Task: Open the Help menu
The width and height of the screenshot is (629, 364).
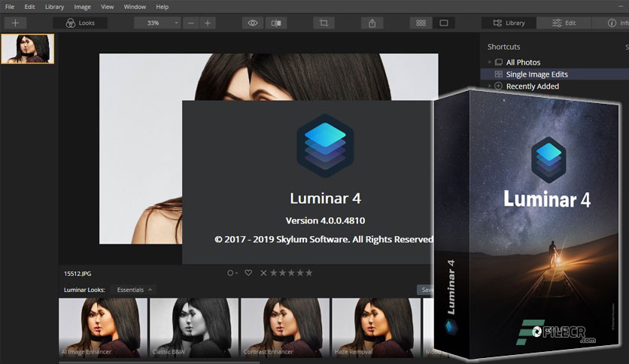Action: click(x=162, y=7)
